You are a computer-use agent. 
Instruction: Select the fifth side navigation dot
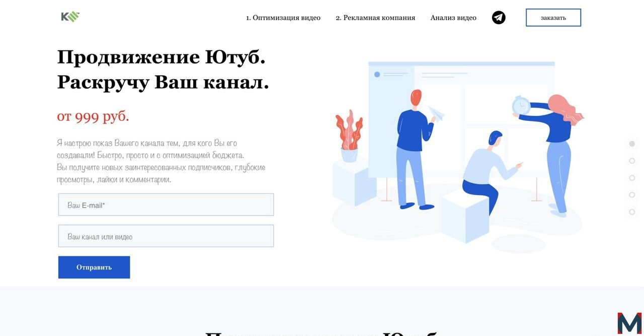coord(632,212)
